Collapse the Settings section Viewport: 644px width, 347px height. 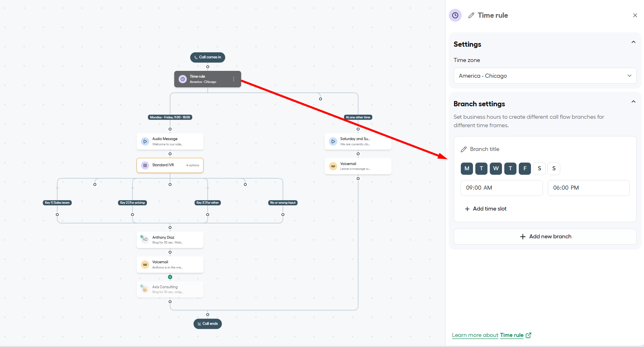[634, 42]
